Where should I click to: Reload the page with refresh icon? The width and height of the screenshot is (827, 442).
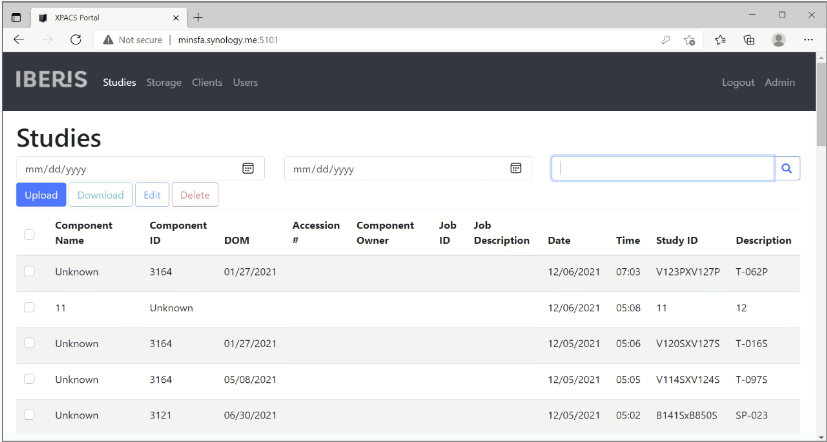click(x=76, y=40)
